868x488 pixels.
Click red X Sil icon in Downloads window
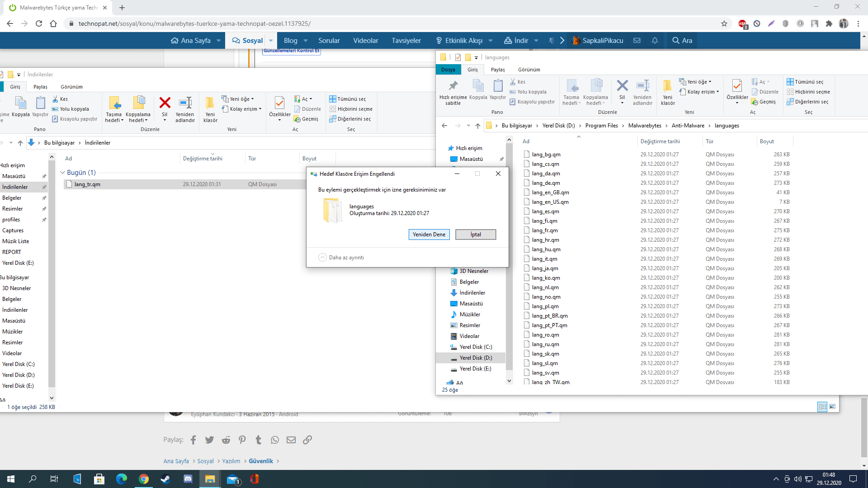[x=165, y=103]
